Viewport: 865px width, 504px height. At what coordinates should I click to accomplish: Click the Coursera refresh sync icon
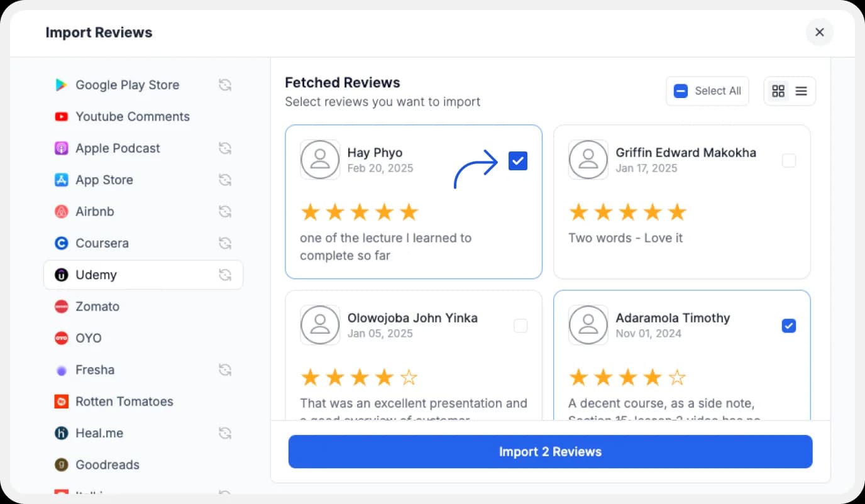[225, 243]
